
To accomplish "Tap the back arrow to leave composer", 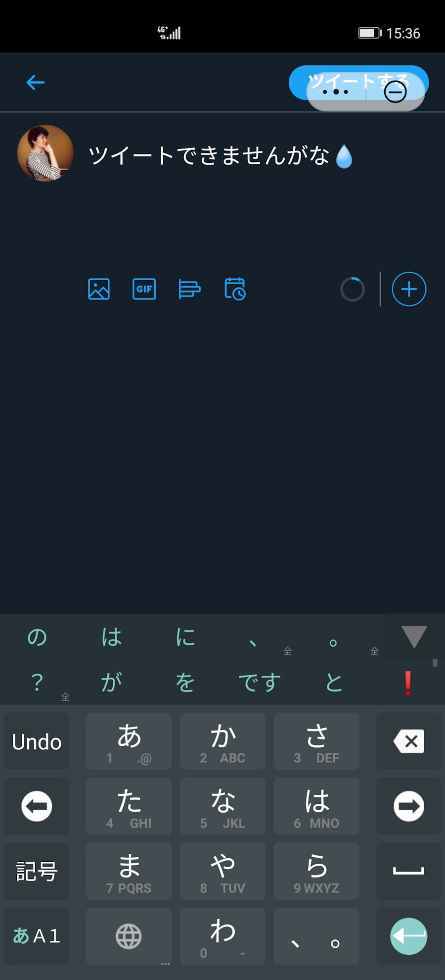I will (x=36, y=82).
